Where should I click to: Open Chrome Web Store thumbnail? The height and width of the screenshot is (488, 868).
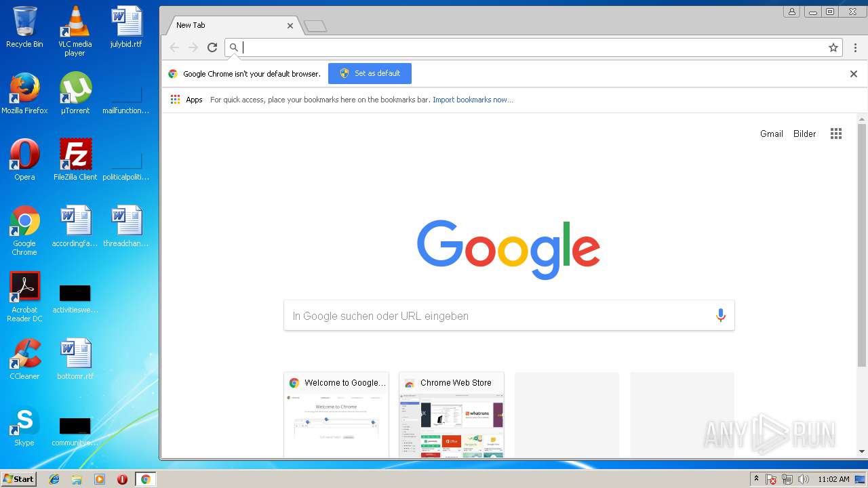click(452, 415)
